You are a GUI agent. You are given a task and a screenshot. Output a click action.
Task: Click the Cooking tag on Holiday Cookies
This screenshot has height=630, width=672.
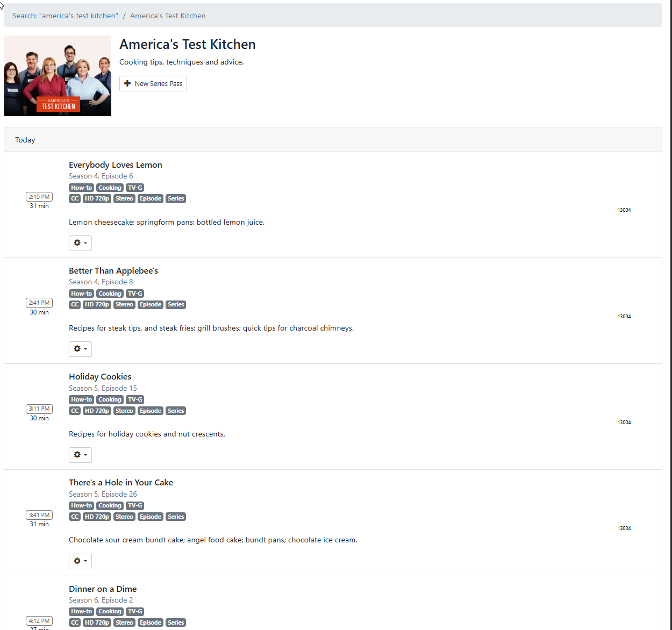[110, 400]
